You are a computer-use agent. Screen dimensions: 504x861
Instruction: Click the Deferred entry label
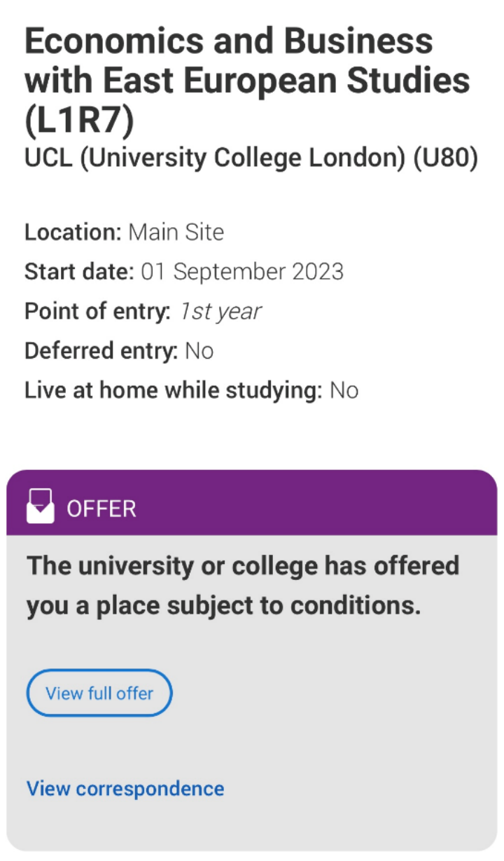101,350
